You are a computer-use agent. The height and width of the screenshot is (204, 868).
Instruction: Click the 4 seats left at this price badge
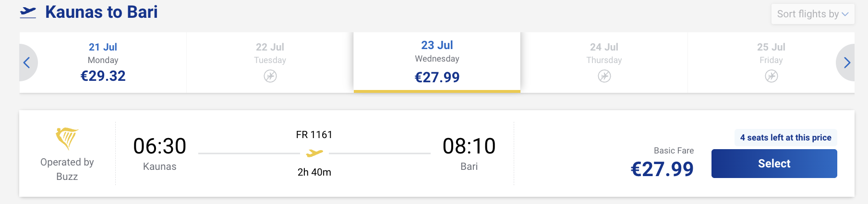[786, 138]
